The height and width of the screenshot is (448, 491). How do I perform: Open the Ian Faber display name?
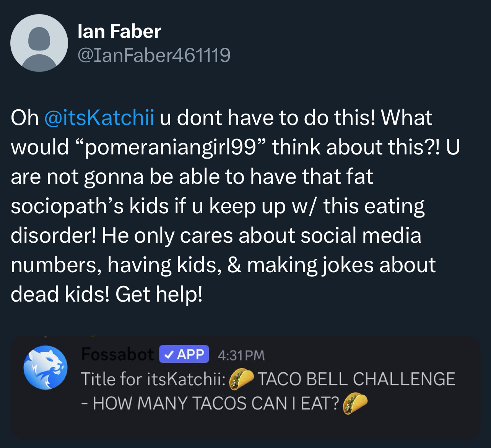tap(119, 31)
